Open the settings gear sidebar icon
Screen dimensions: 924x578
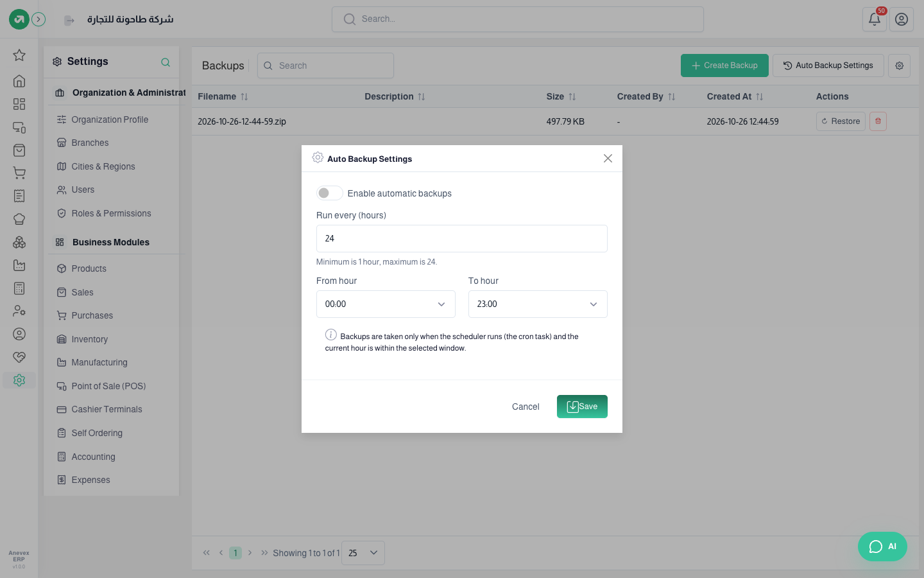[x=19, y=380]
